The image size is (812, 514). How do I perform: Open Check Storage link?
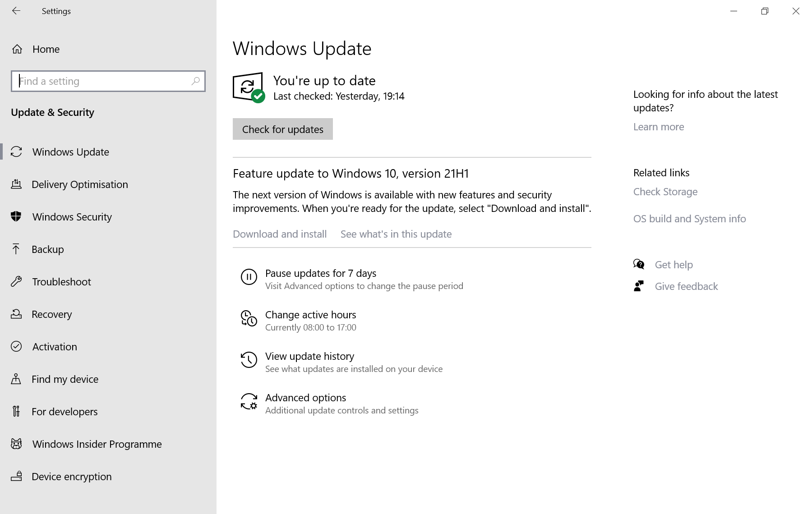[x=665, y=192]
